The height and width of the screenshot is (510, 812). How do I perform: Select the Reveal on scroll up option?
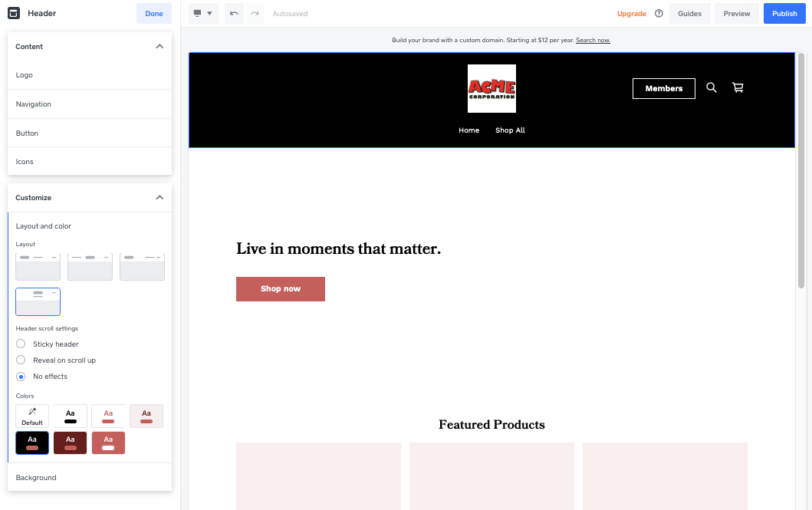coord(21,360)
